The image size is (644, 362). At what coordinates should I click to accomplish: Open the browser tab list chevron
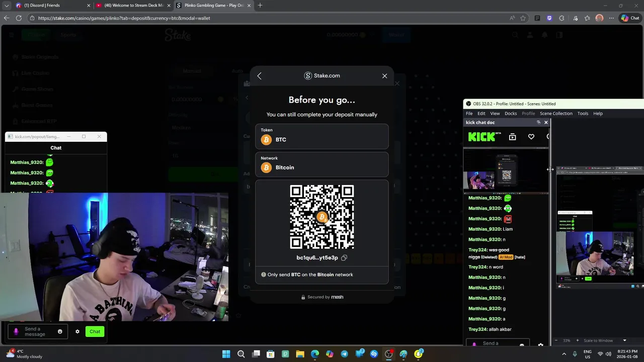pyautogui.click(x=7, y=6)
